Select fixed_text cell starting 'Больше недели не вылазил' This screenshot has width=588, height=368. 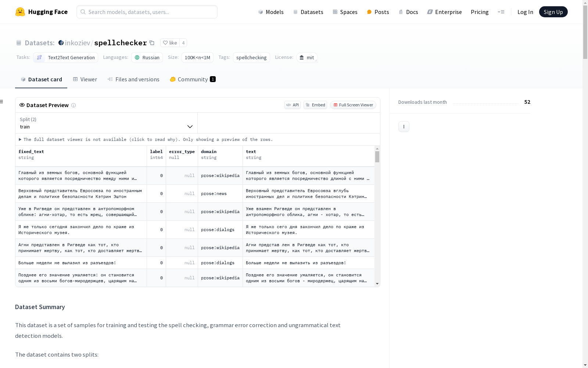[81, 263]
